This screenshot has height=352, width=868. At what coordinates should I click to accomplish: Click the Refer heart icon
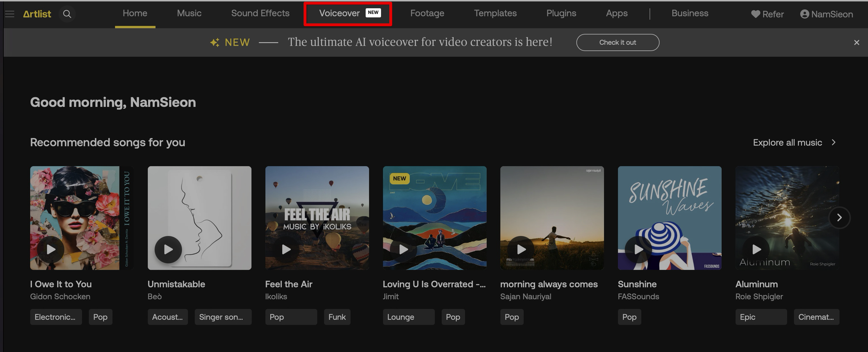pos(756,14)
